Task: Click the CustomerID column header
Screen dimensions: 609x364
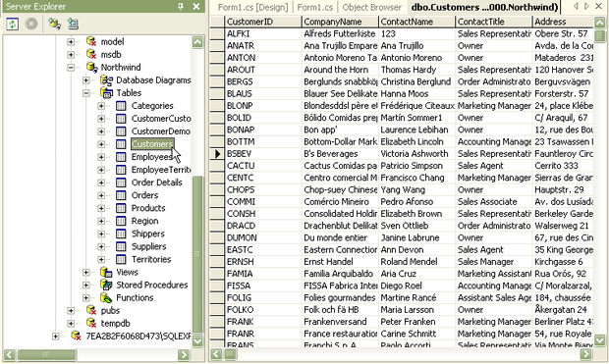Action: pos(263,22)
